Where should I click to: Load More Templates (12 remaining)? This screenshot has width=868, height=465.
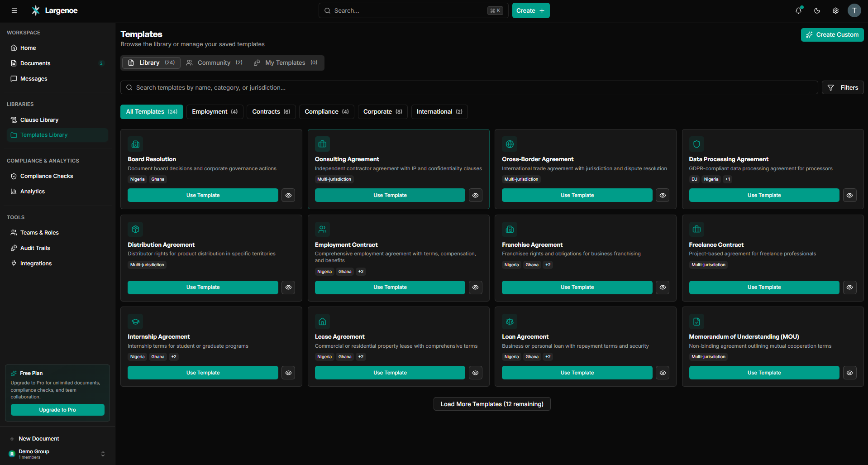[492, 404]
